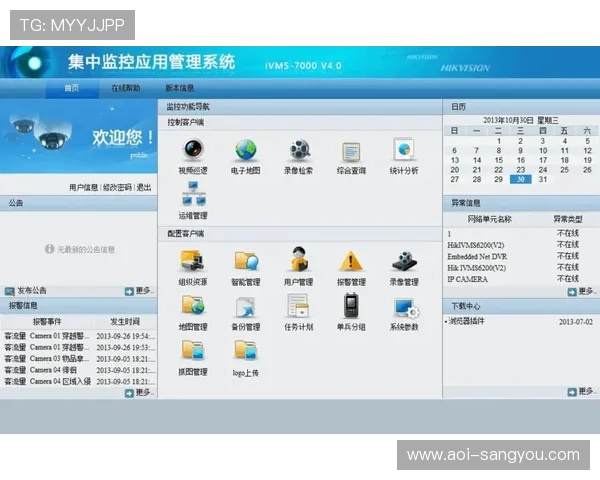The height and width of the screenshot is (480, 600).
Task: Open the 综合查询 comprehensive query icon
Action: pos(351,152)
